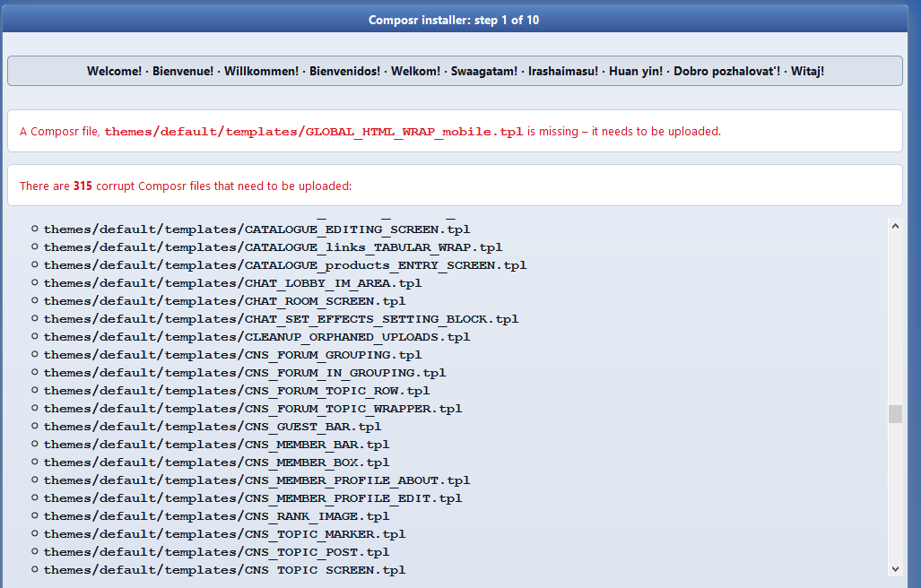Select CATALOGUE_products_ENTRY_SCREEN.tpl entry
This screenshot has height=588, width=921.
285,265
